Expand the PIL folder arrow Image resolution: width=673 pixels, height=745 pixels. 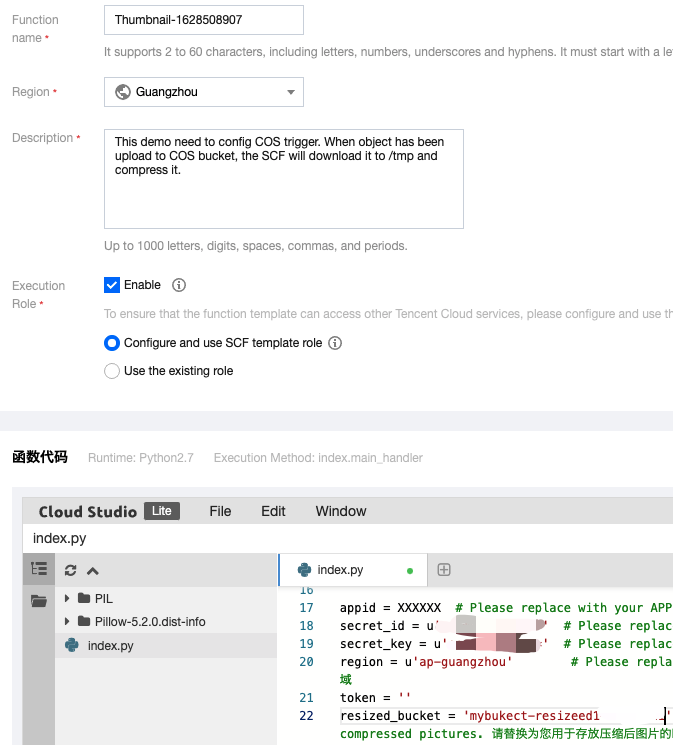(67, 598)
